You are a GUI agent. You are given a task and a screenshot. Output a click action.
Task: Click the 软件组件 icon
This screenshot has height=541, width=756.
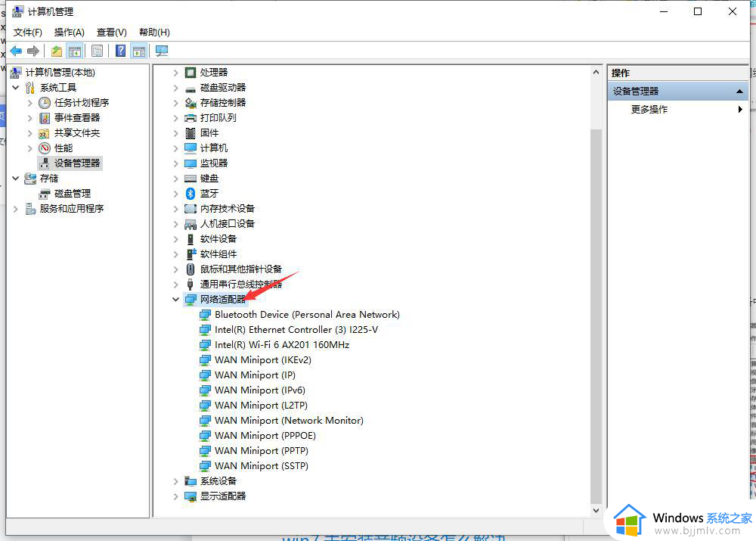[191, 254]
